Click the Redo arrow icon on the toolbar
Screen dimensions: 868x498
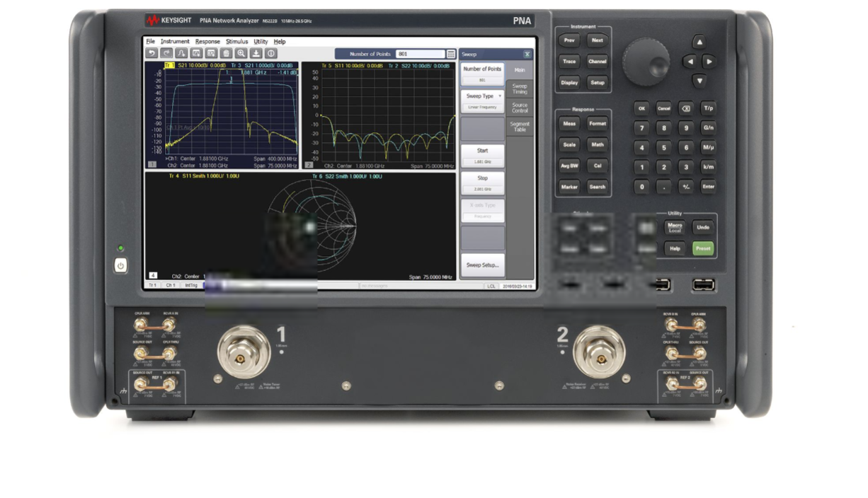[166, 53]
